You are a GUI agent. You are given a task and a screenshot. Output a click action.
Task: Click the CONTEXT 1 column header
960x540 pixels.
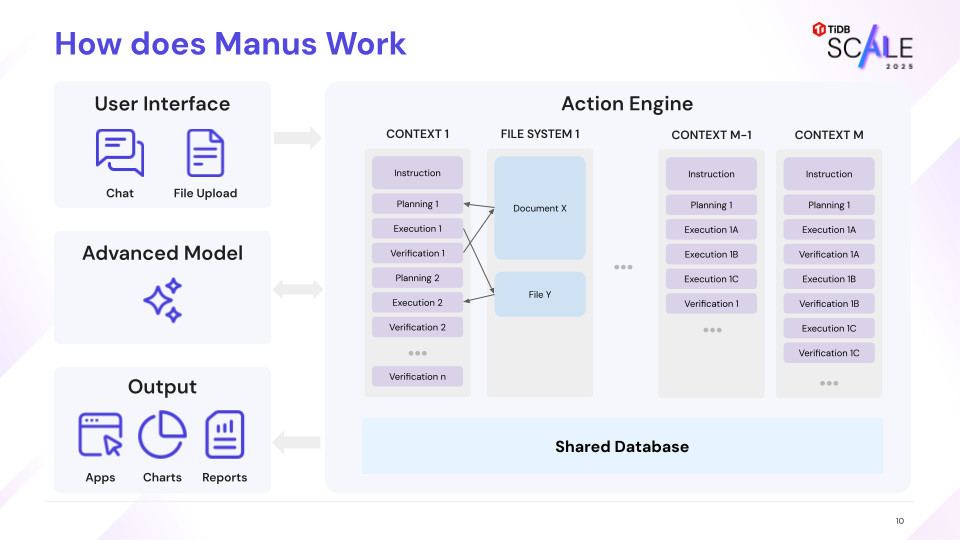[x=417, y=134]
